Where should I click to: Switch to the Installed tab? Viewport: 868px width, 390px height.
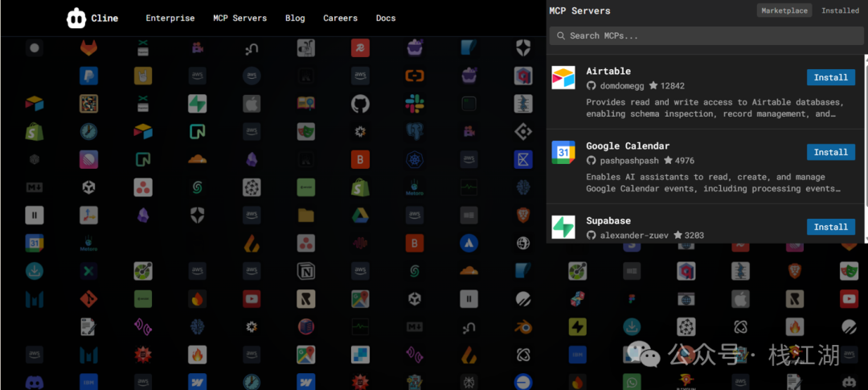click(x=840, y=10)
